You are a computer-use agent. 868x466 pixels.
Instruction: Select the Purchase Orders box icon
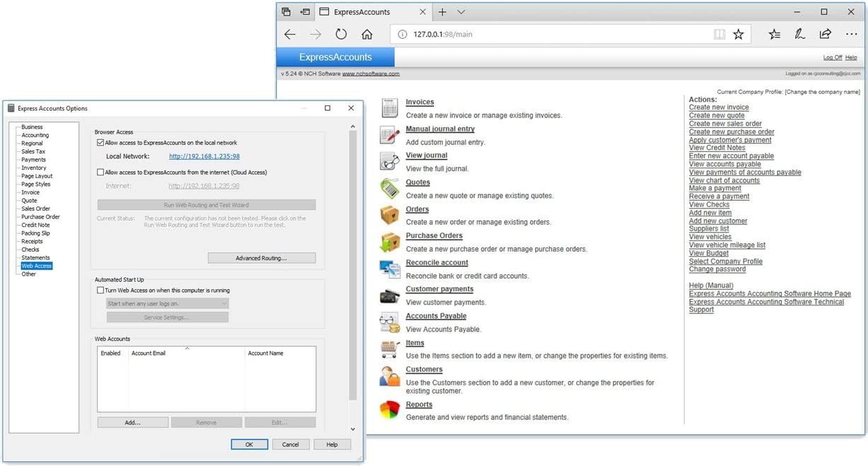tap(389, 242)
